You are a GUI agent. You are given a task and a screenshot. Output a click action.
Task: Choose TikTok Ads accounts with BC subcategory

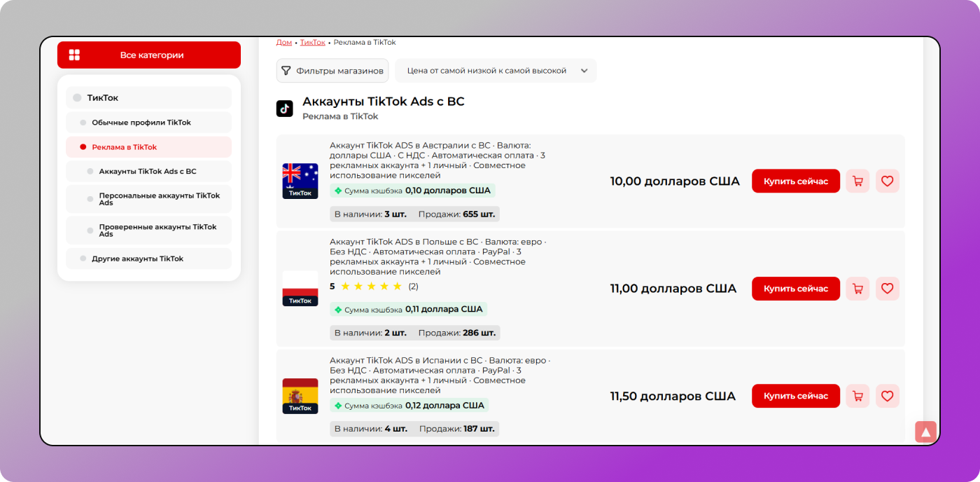click(x=148, y=172)
